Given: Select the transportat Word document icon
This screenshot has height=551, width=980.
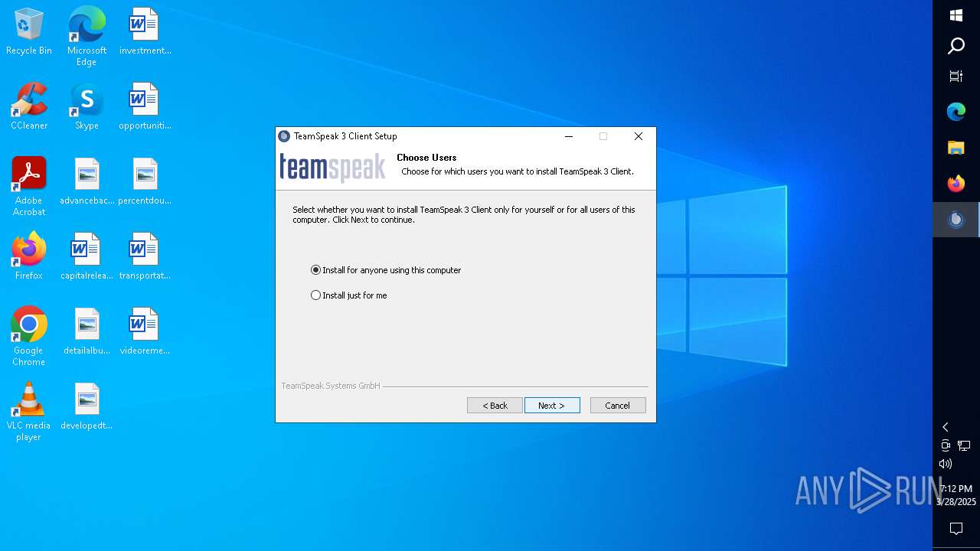Looking at the screenshot, I should coord(145,256).
